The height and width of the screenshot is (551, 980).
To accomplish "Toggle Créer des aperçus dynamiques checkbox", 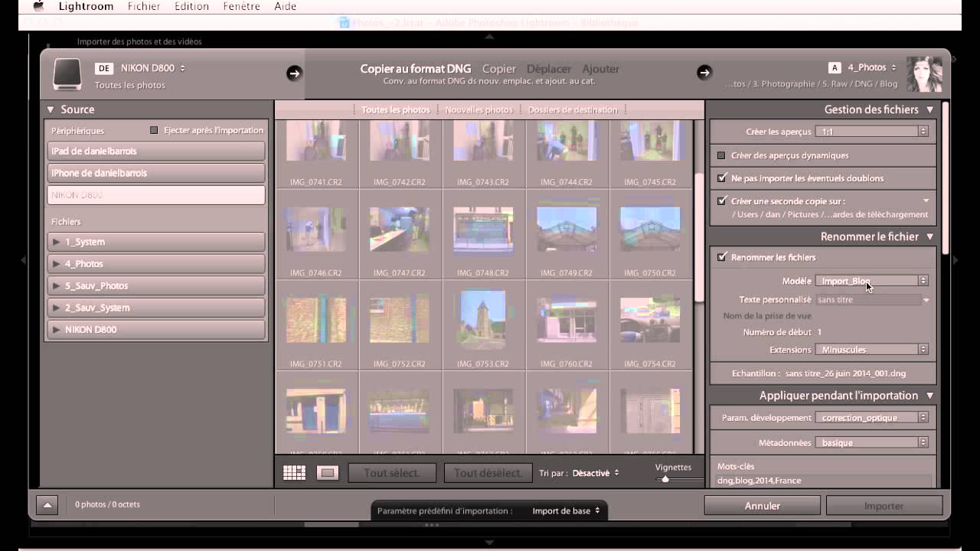I will point(721,155).
